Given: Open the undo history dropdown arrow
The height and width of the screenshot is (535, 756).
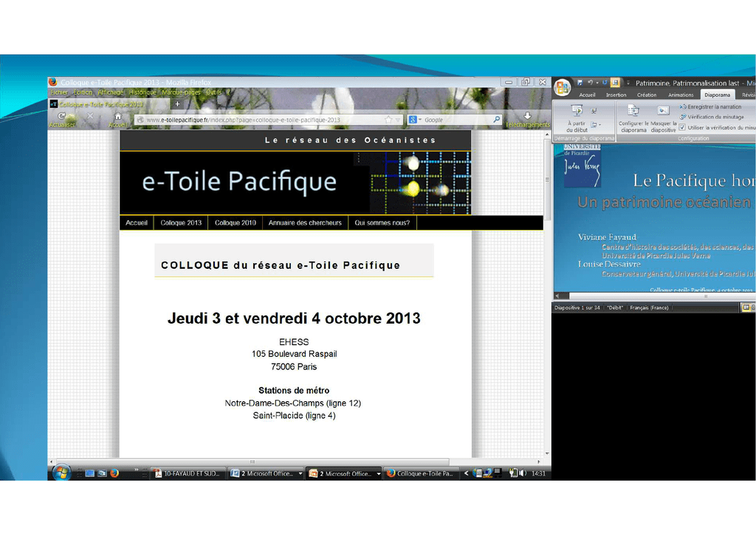Looking at the screenshot, I should click(x=597, y=83).
